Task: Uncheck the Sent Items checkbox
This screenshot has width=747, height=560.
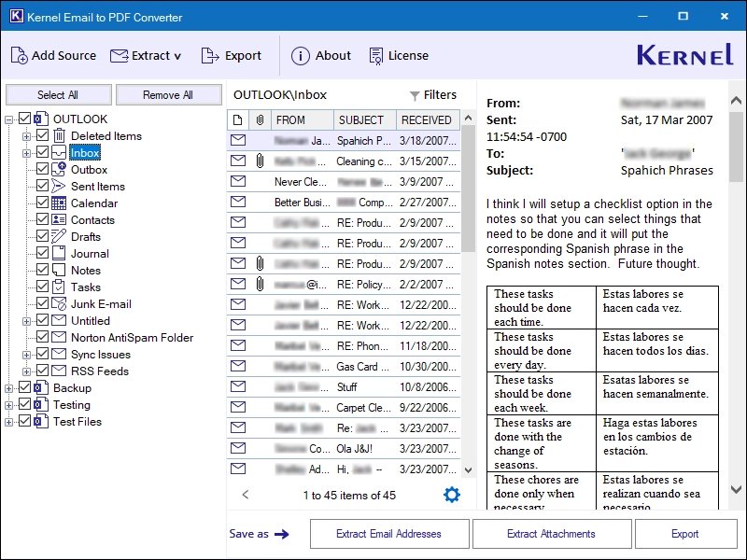Action: (x=42, y=186)
